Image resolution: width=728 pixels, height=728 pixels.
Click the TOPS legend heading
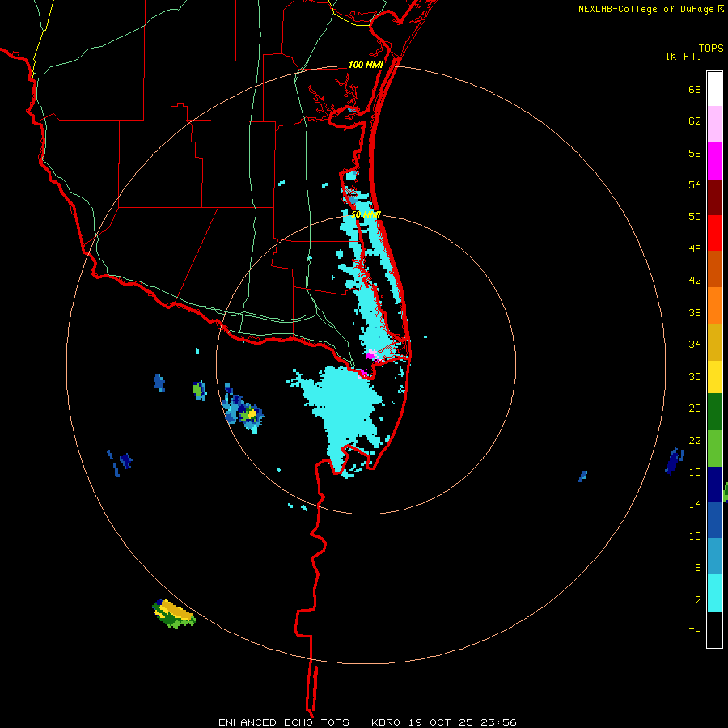pos(711,49)
